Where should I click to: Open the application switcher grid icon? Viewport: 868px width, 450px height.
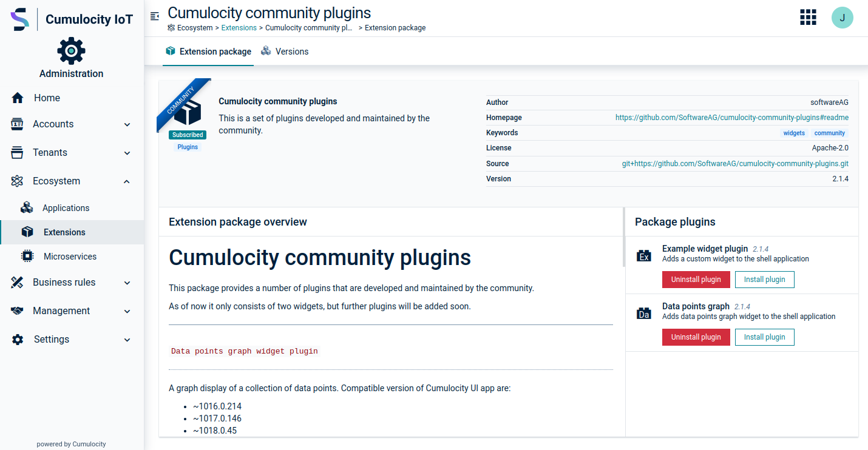pos(808,18)
